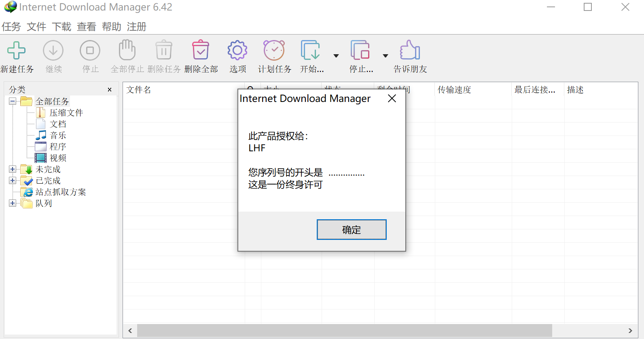Click the 新建任务 (new task) plus icon
The width and height of the screenshot is (644, 339).
[17, 51]
